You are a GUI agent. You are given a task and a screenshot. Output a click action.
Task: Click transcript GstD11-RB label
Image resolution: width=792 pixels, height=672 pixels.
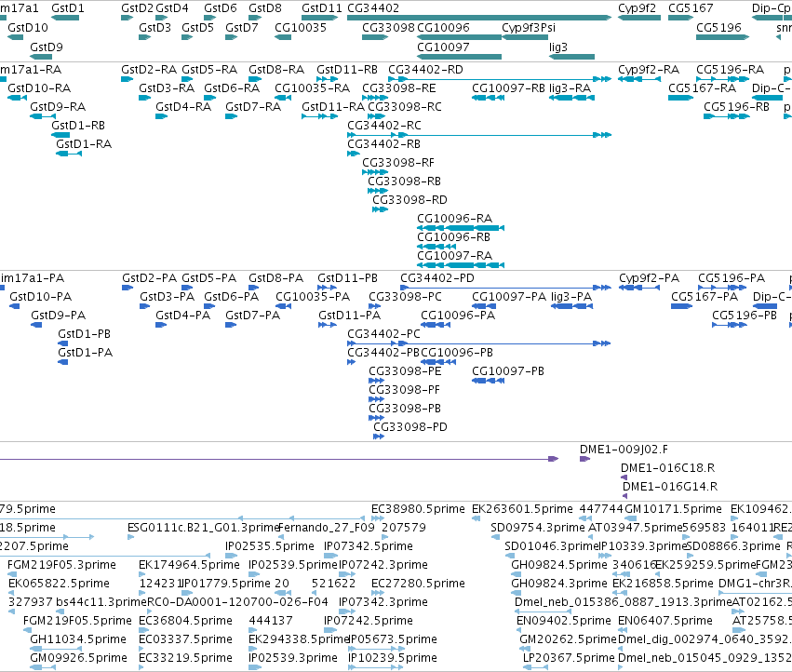pos(347,70)
